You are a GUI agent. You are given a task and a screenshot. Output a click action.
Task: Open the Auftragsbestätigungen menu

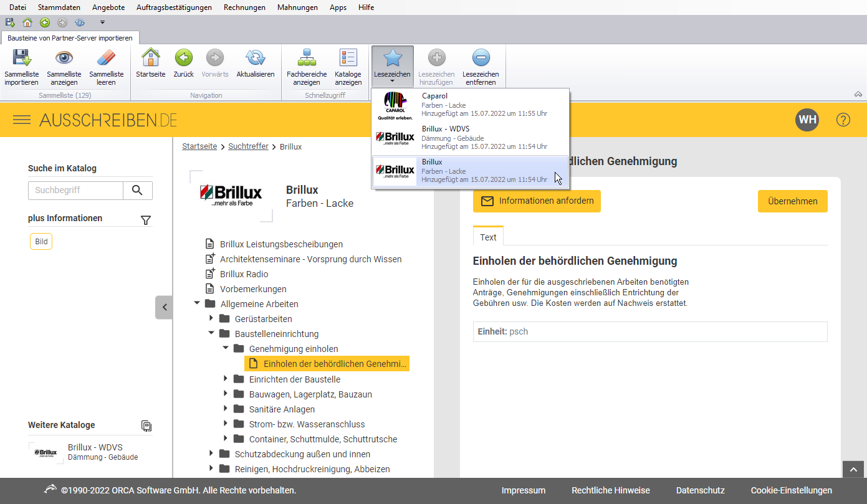[x=175, y=7]
